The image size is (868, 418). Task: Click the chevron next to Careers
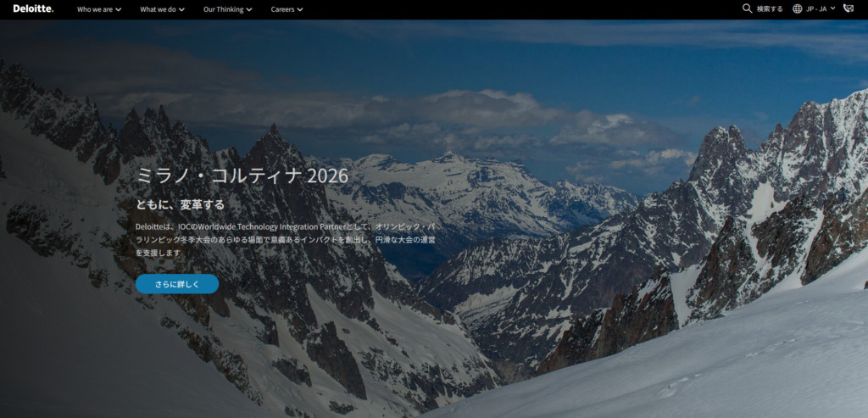(300, 10)
